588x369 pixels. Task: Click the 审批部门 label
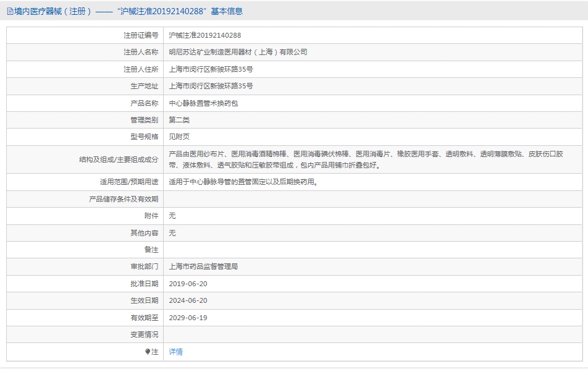145,266
